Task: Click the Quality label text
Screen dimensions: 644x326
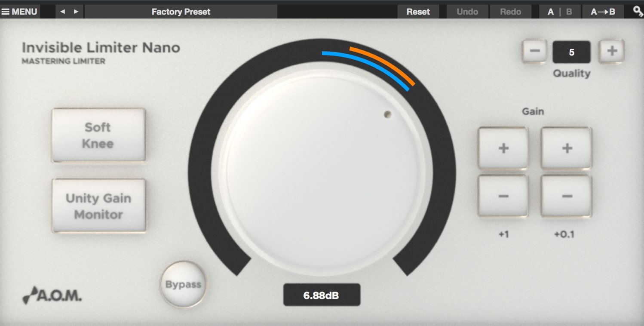Action: click(x=571, y=74)
